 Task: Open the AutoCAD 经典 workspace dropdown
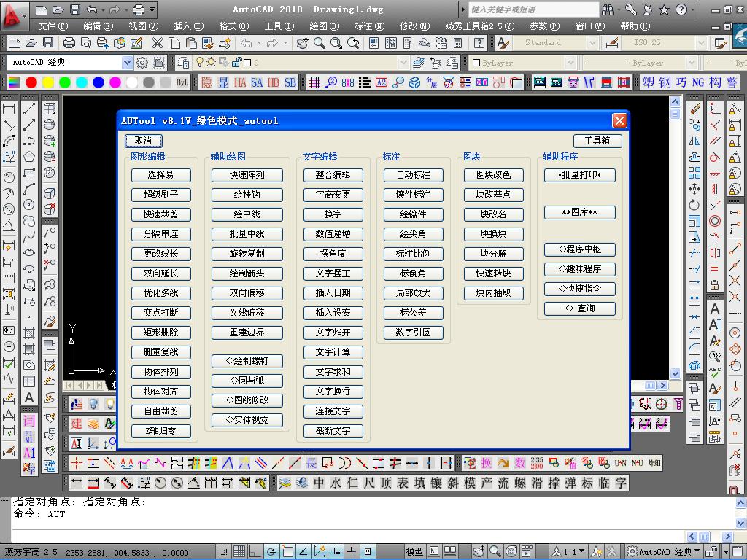tap(127, 63)
